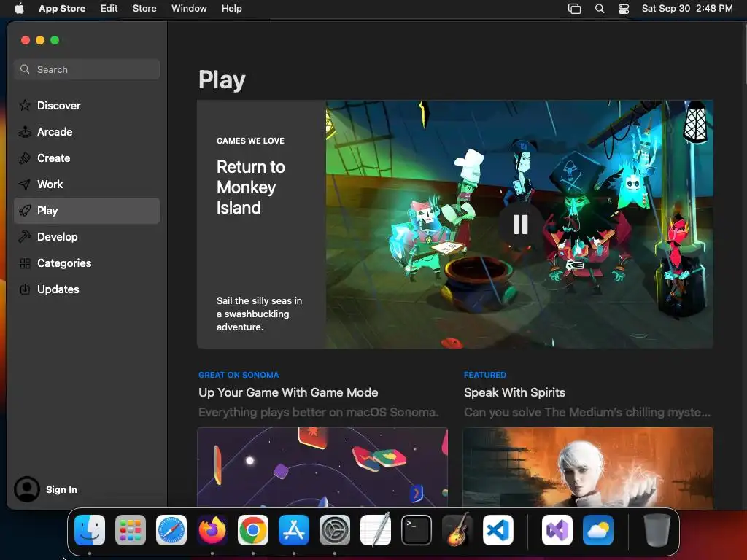Open Launchpad from the Dock
Screen dimensions: 747x560
pyautogui.click(x=131, y=530)
